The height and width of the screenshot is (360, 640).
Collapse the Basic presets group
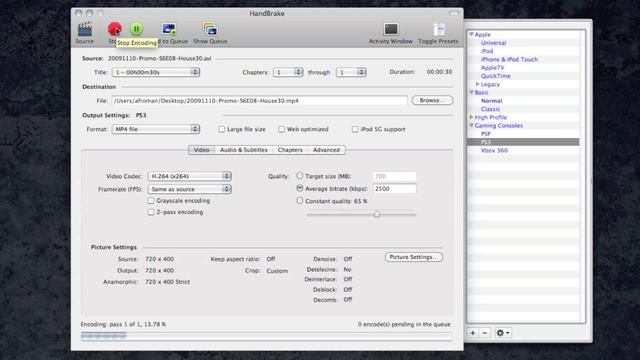[471, 92]
